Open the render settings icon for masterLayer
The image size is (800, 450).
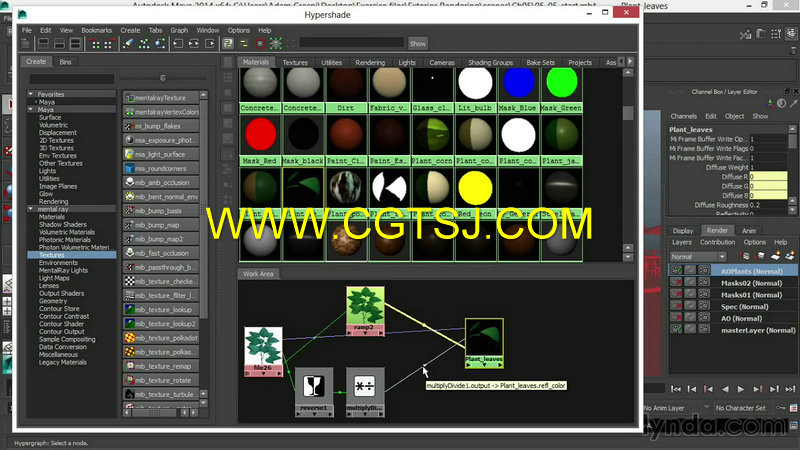point(704,330)
